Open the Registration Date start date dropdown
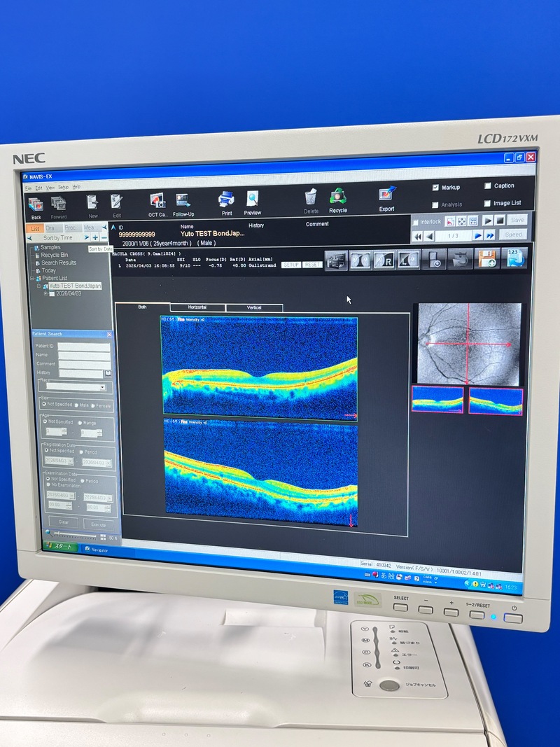Screen dimensions: 560x747 tap(71, 461)
